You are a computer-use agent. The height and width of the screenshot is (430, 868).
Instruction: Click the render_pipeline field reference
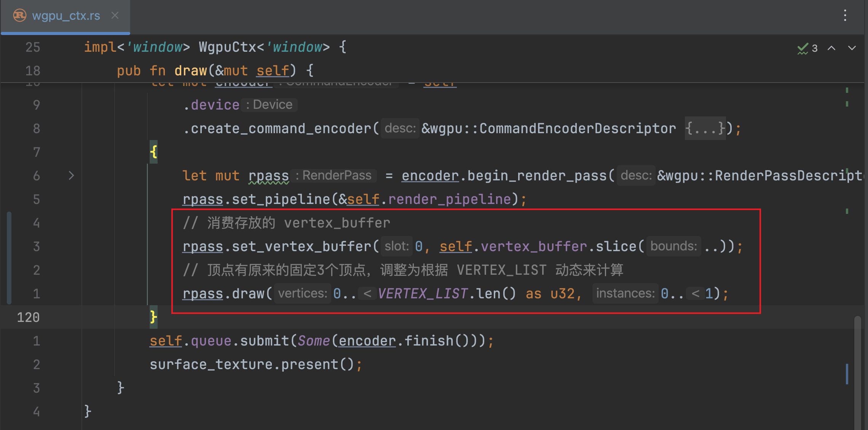[x=450, y=199]
